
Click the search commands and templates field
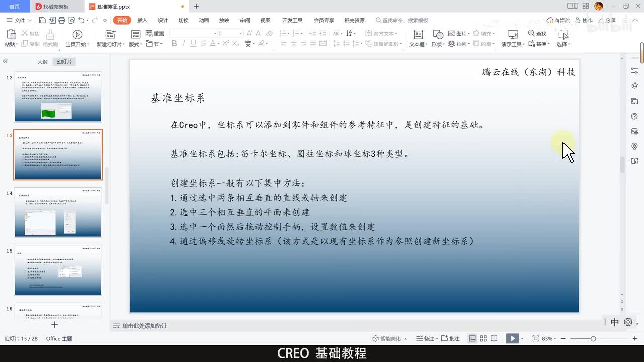(402, 20)
